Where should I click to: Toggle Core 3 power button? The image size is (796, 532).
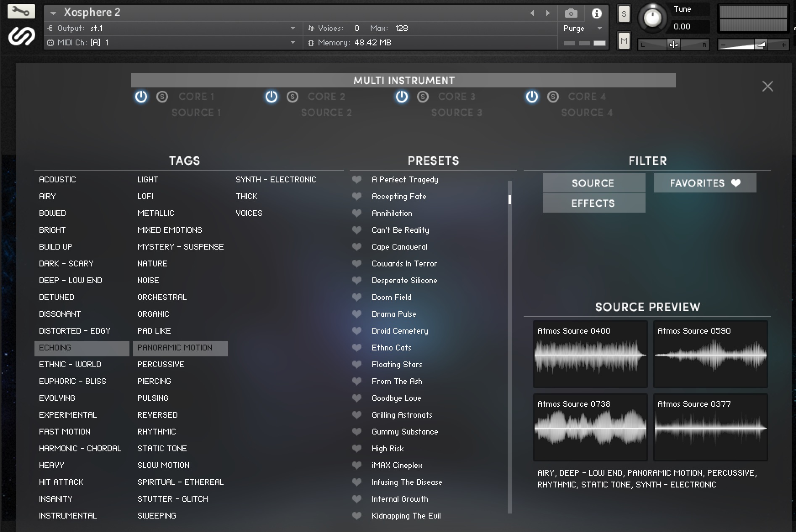click(x=402, y=97)
